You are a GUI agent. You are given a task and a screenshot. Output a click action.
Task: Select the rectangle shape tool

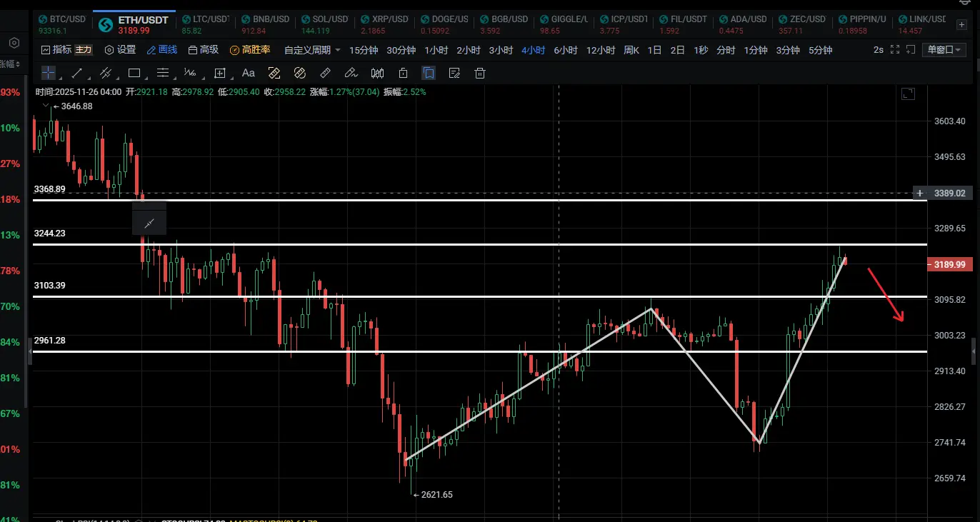134,73
